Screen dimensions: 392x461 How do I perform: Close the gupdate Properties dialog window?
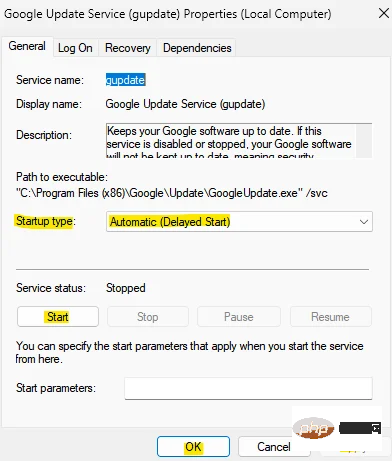384,14
